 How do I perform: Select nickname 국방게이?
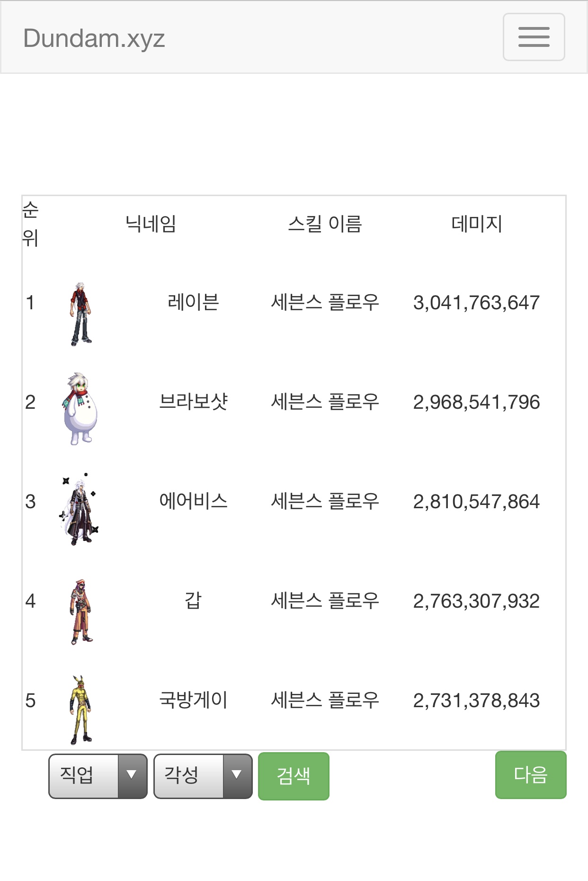point(193,700)
